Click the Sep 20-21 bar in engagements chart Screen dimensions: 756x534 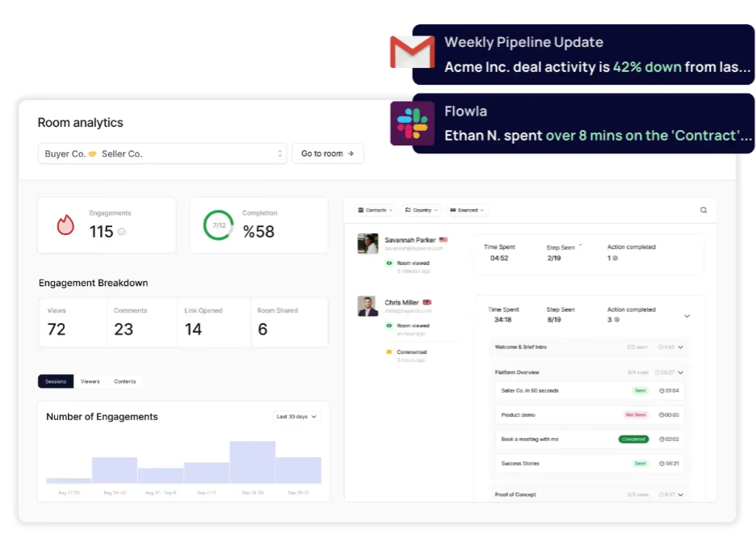click(299, 470)
